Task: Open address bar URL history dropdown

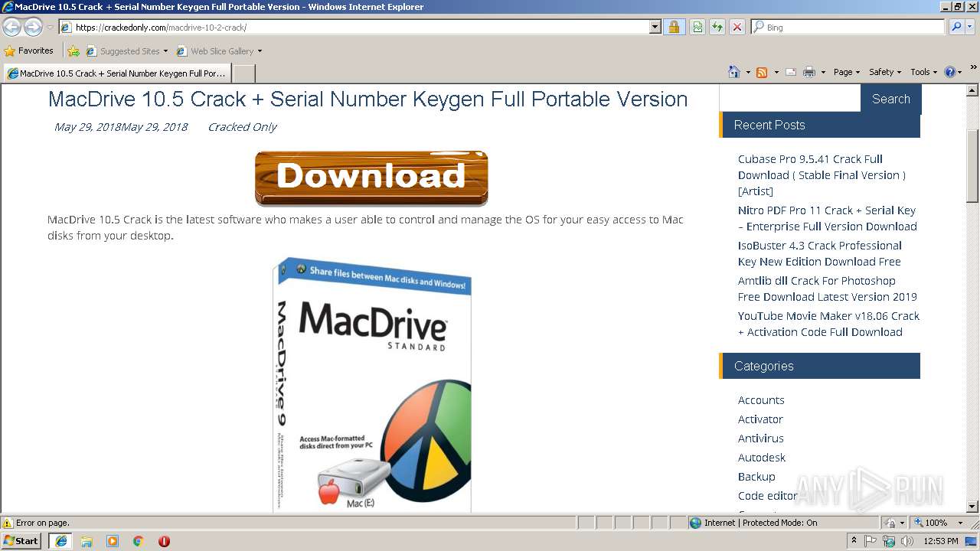Action: click(x=655, y=27)
